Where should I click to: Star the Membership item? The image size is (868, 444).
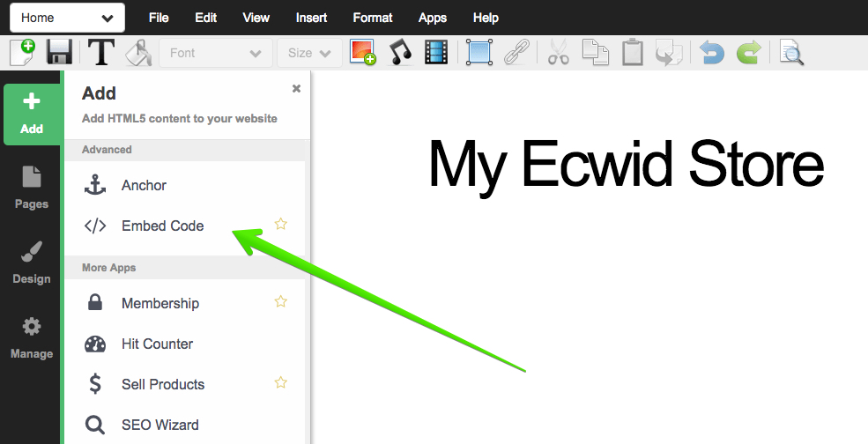tap(281, 301)
